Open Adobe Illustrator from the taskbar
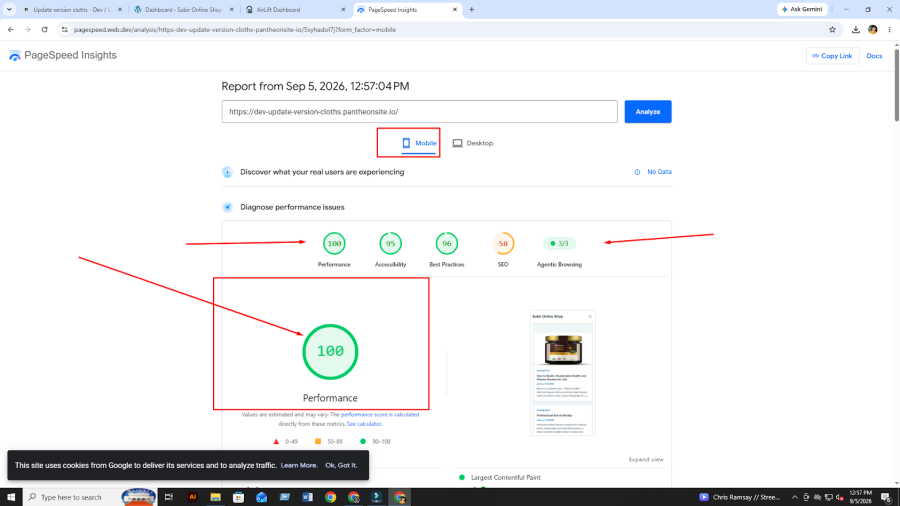 [x=192, y=497]
